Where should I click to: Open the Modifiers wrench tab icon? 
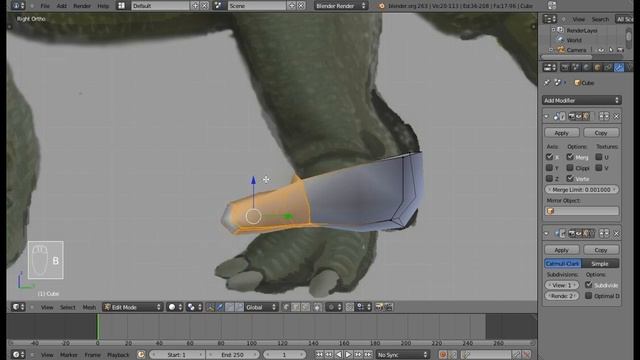[619, 67]
